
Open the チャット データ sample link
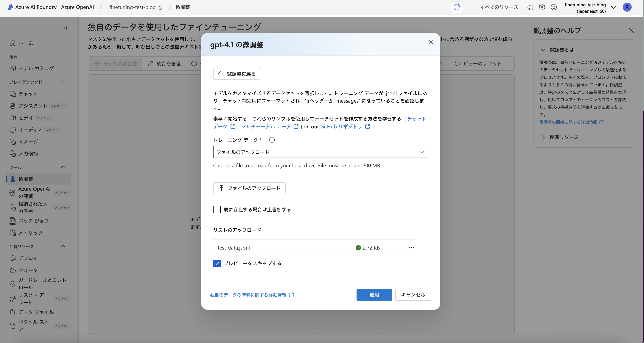(x=416, y=119)
